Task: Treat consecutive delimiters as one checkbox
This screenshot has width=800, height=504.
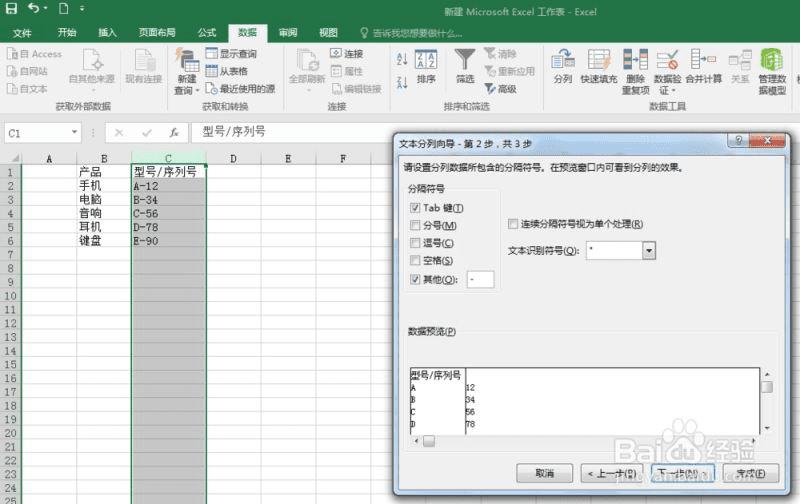Action: pos(513,223)
